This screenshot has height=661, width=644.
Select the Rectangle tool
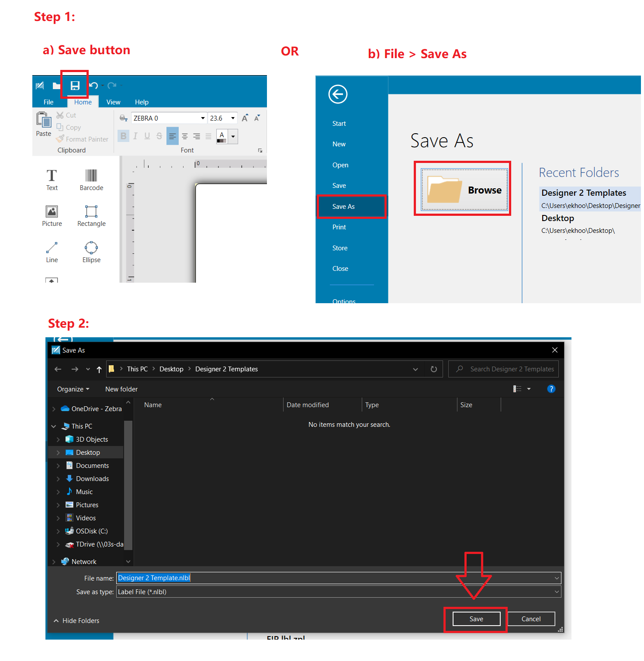click(x=91, y=215)
